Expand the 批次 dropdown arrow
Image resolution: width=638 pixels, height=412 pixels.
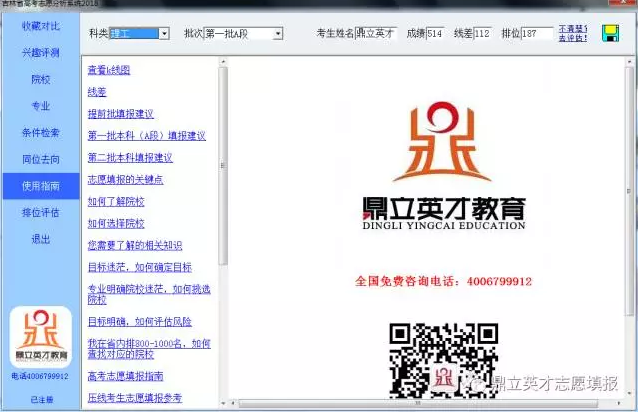pyautogui.click(x=277, y=33)
